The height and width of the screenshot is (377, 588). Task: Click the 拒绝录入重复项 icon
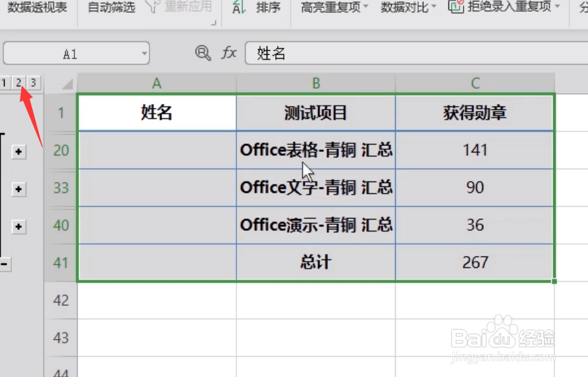pos(456,6)
